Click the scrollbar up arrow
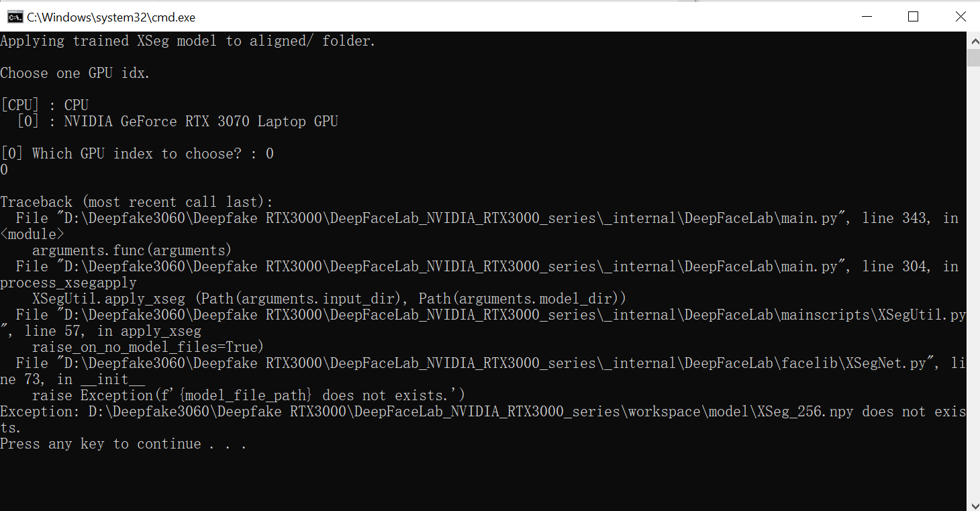The image size is (980, 511). [973, 40]
